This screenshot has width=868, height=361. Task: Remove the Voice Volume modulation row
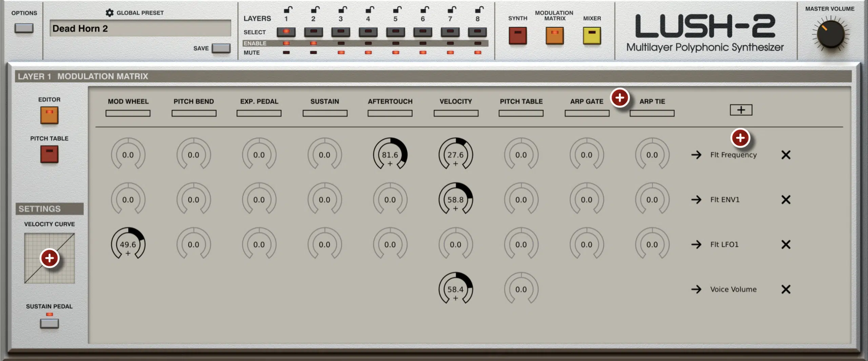pyautogui.click(x=786, y=289)
